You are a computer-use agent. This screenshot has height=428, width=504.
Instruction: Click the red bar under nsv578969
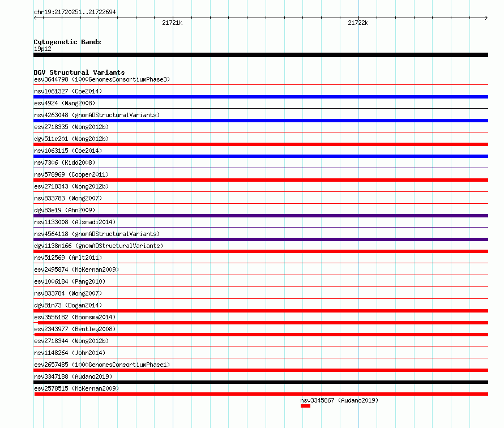pyautogui.click(x=260, y=180)
